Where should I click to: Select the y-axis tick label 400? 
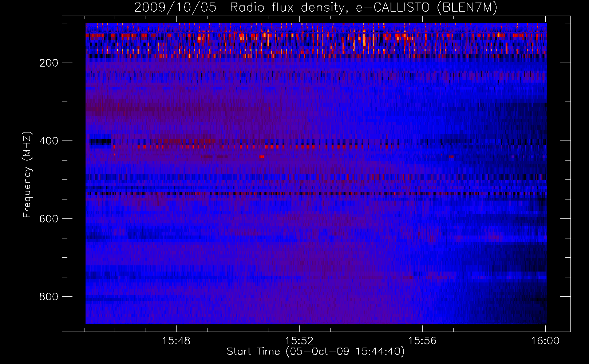49,141
